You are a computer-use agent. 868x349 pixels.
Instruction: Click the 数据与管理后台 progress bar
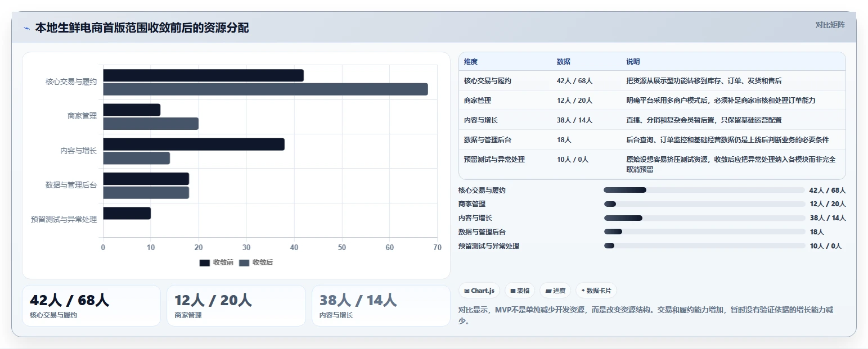pyautogui.click(x=704, y=232)
